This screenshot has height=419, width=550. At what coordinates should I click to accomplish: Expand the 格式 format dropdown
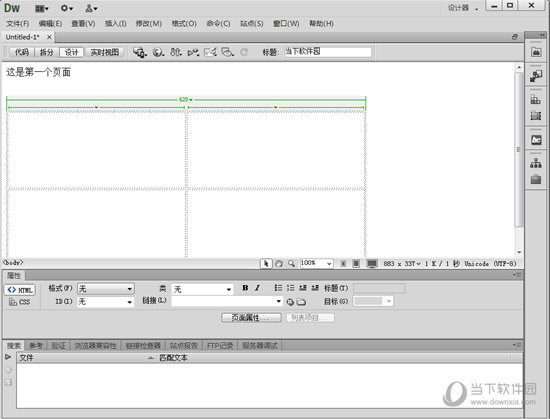point(106,289)
